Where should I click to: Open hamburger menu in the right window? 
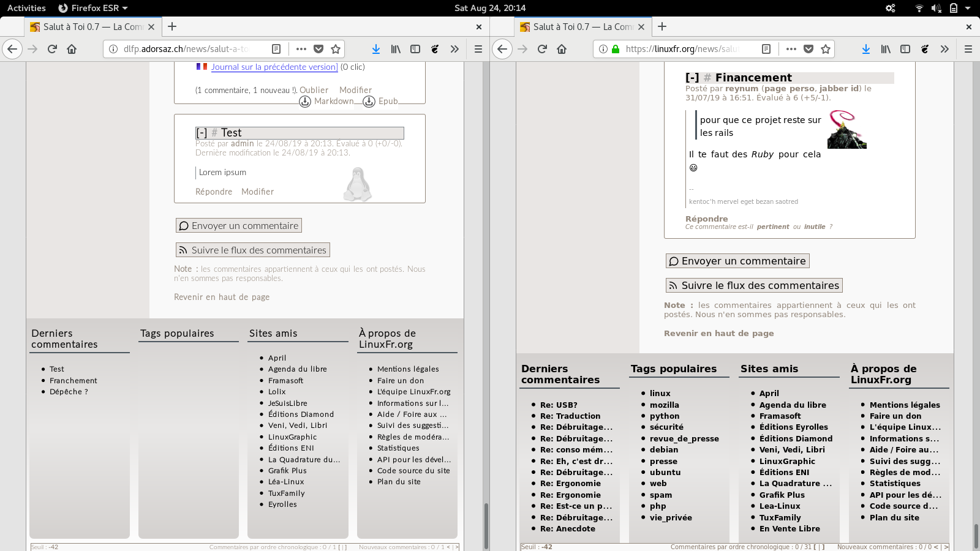(x=968, y=49)
